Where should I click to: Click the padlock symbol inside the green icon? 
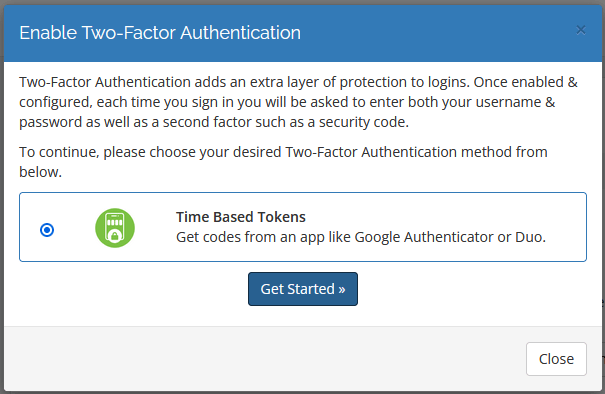tap(115, 236)
